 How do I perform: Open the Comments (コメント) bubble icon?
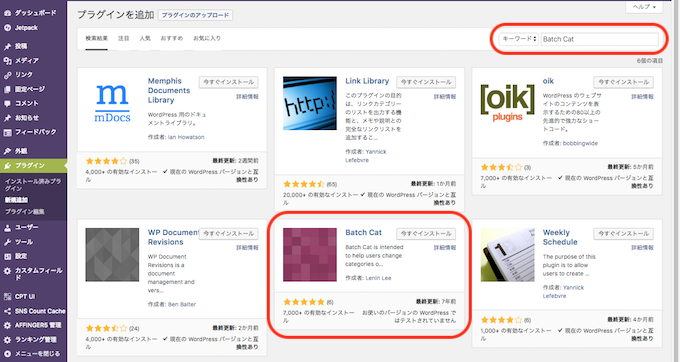pos(7,104)
